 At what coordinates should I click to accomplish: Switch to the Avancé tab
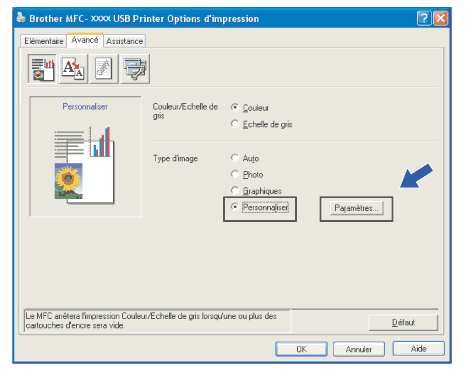click(85, 40)
